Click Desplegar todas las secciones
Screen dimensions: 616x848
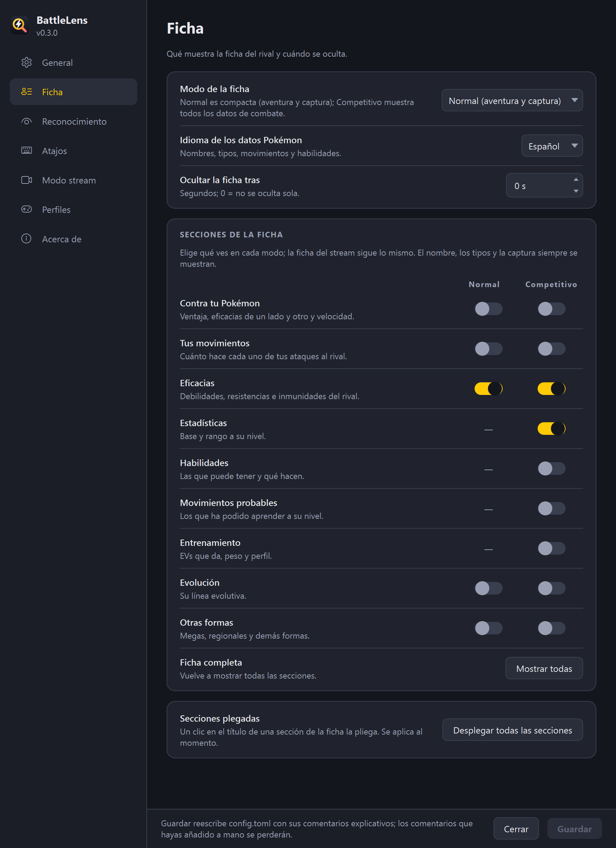point(512,730)
